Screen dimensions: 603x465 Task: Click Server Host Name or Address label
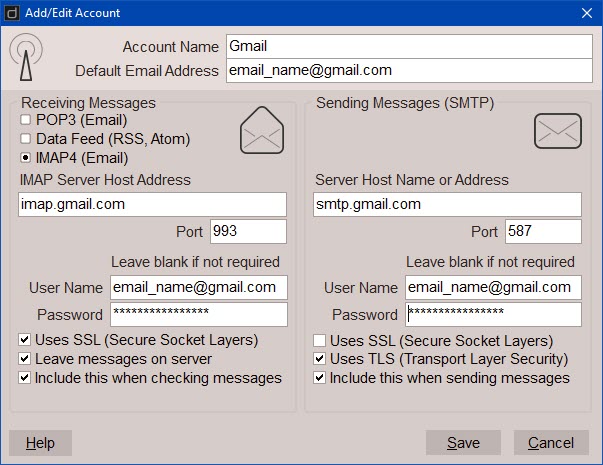pos(412,180)
